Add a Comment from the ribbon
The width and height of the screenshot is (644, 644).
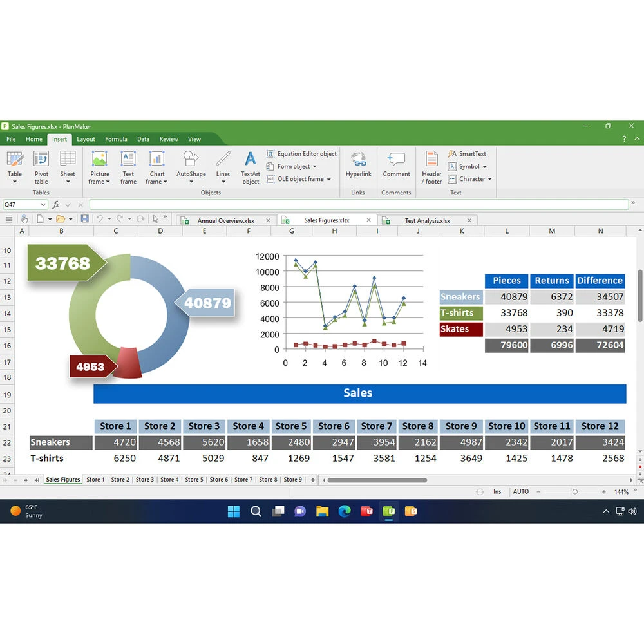pyautogui.click(x=396, y=166)
